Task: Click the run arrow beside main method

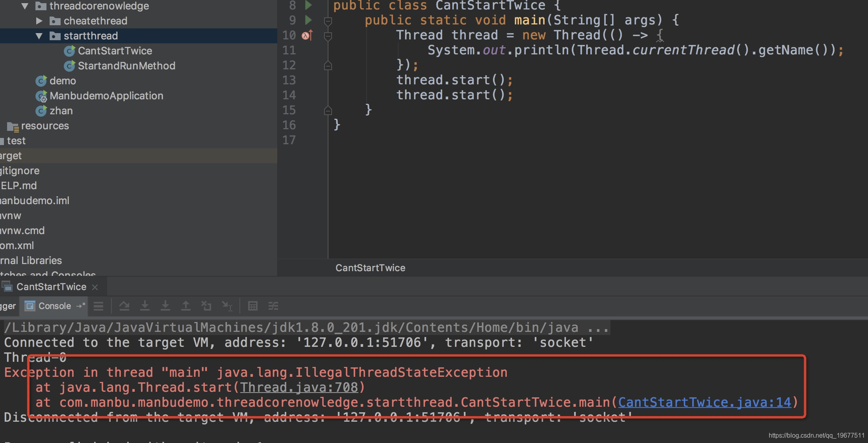Action: pos(308,20)
